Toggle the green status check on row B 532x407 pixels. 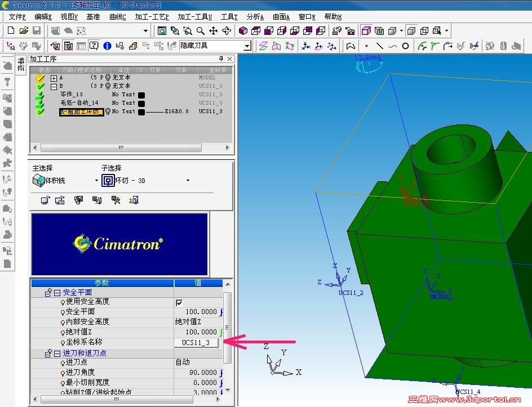point(40,87)
